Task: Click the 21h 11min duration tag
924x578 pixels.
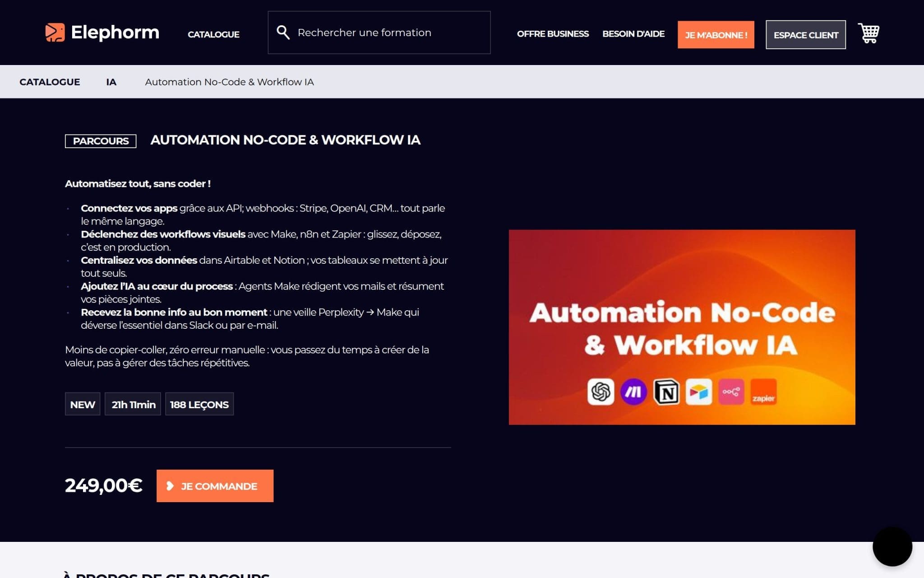Action: point(133,404)
